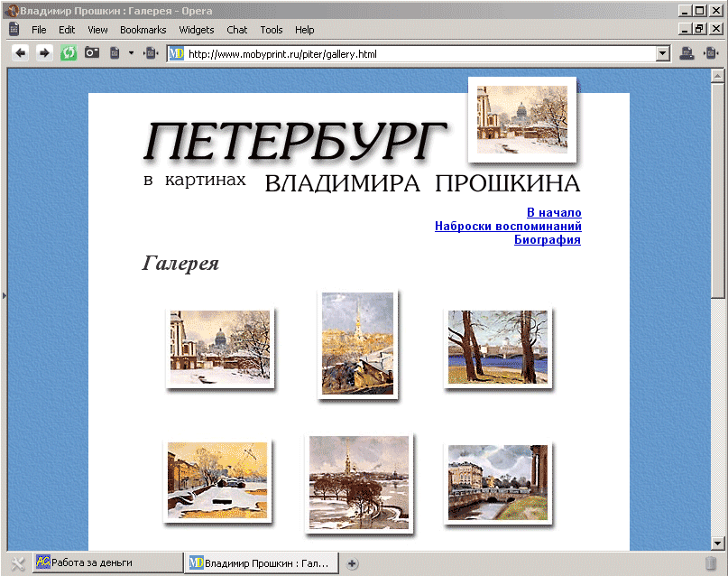
Task: Open the Tools menu
Action: point(272,30)
